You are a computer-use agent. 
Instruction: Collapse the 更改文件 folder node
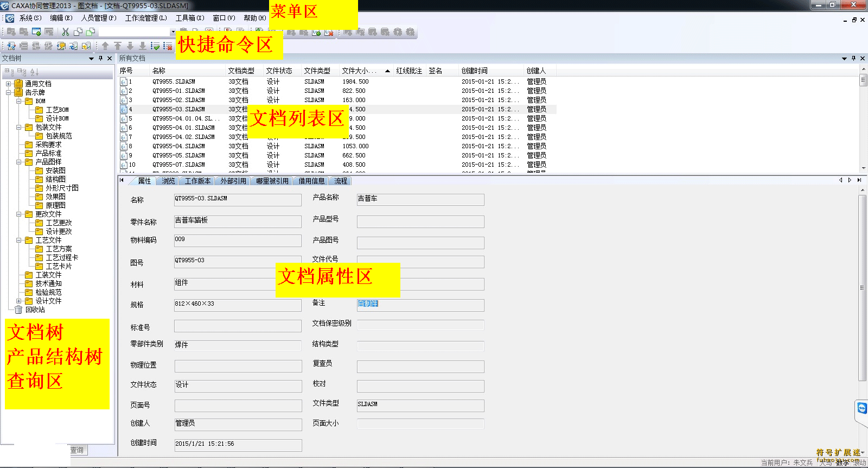click(x=18, y=214)
